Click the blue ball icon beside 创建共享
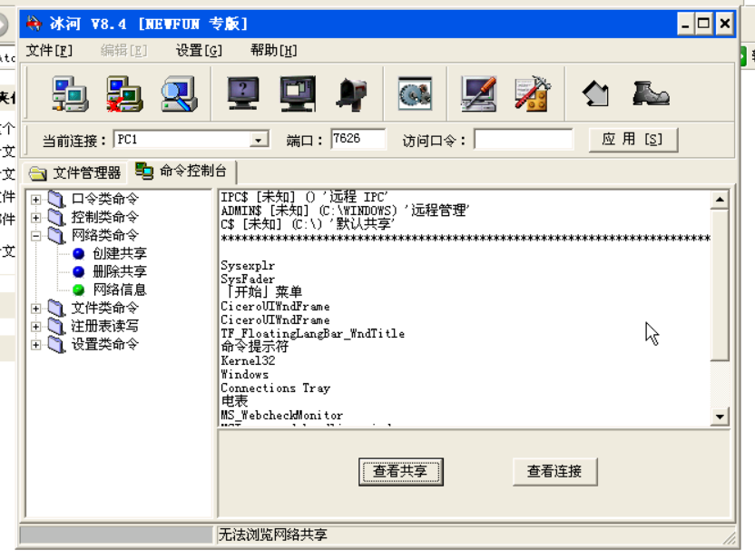755x560 pixels. 78,253
